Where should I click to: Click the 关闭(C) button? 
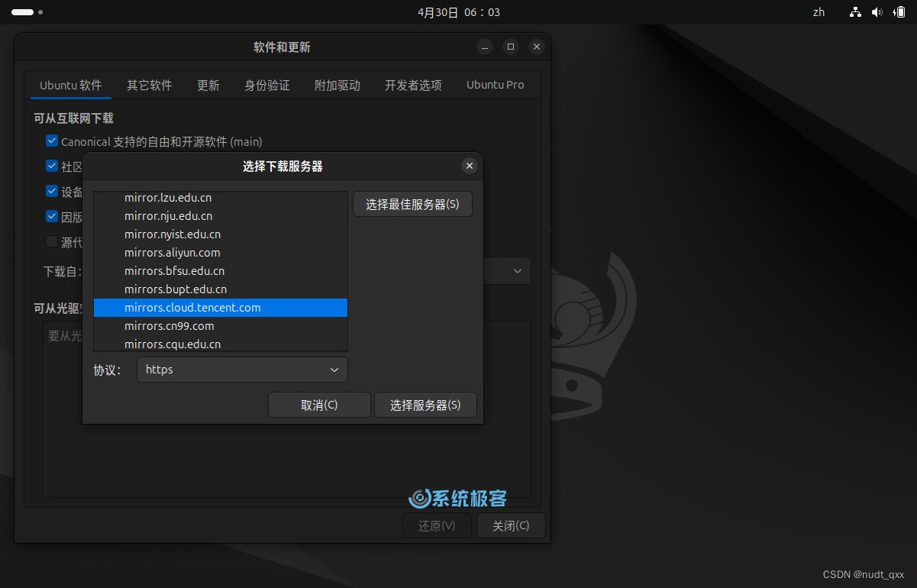(511, 525)
